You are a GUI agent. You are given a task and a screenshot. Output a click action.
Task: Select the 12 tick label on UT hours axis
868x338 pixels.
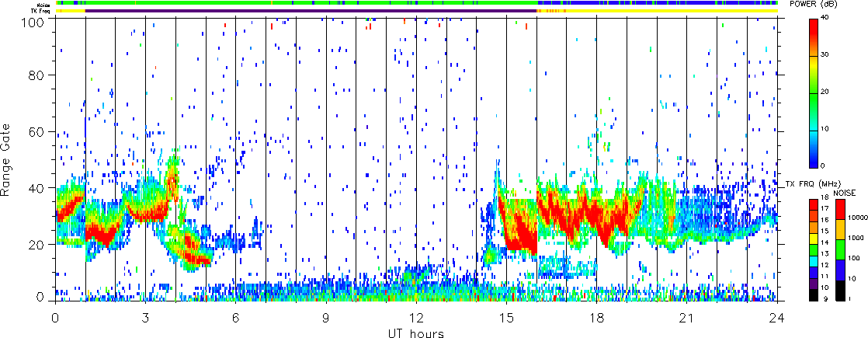pyautogui.click(x=416, y=317)
